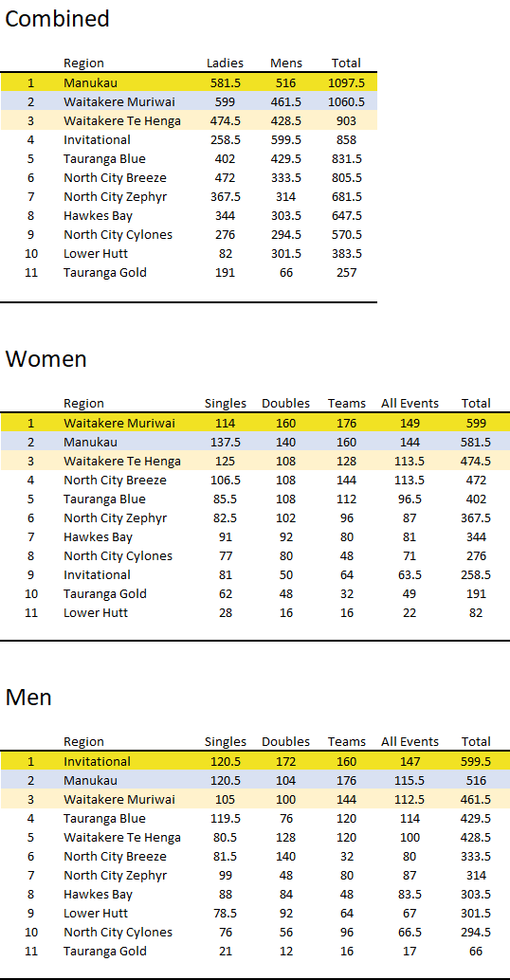Image resolution: width=510 pixels, height=980 pixels.
Task: Select Hawkes Bay row in Men table
Action: [255, 895]
